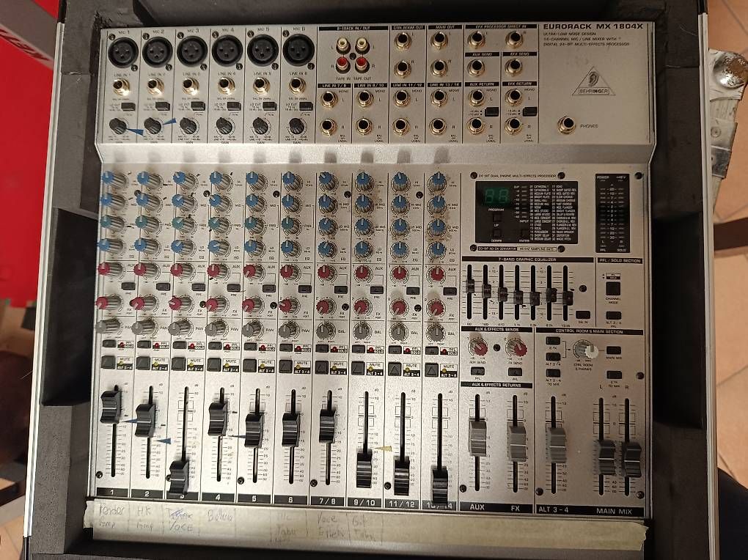Click the ALT 3-4 master fader

pyautogui.click(x=556, y=445)
